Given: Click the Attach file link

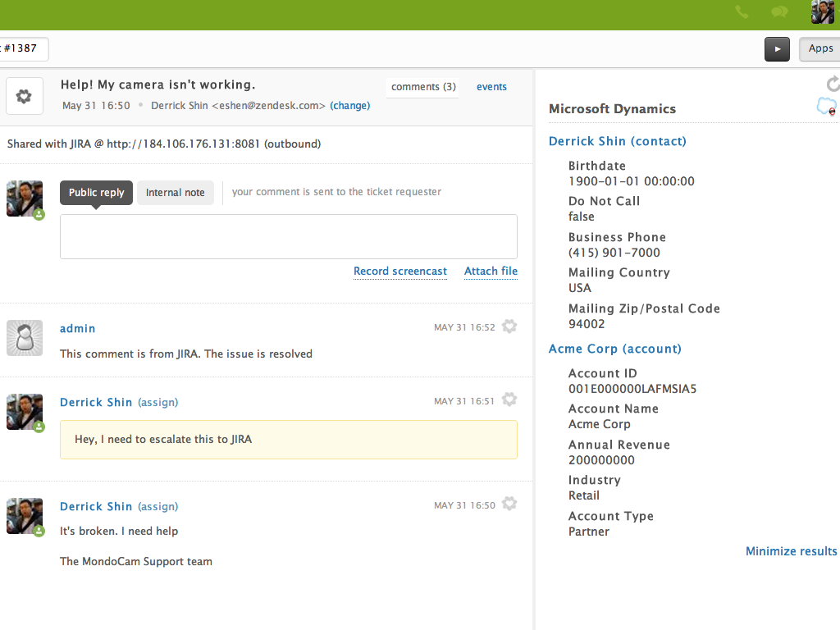Looking at the screenshot, I should point(491,272).
